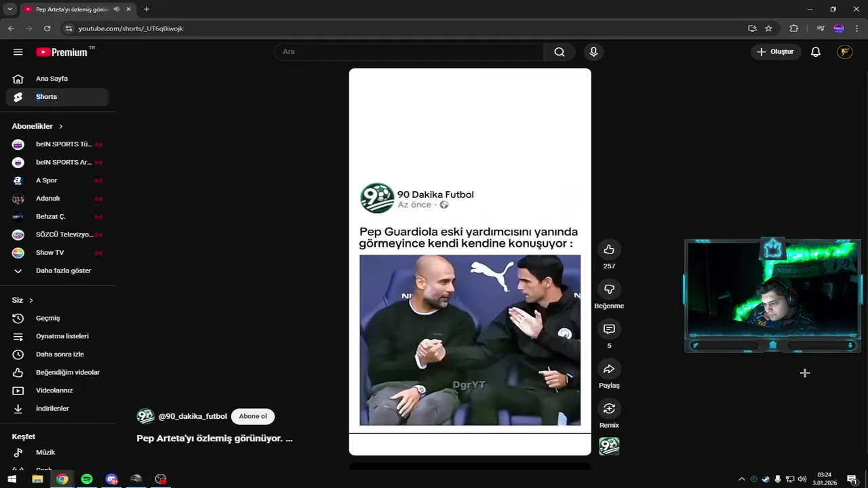Screen dimensions: 868x488
Task: Open the tab search dropdown arrow
Action: click(9, 9)
